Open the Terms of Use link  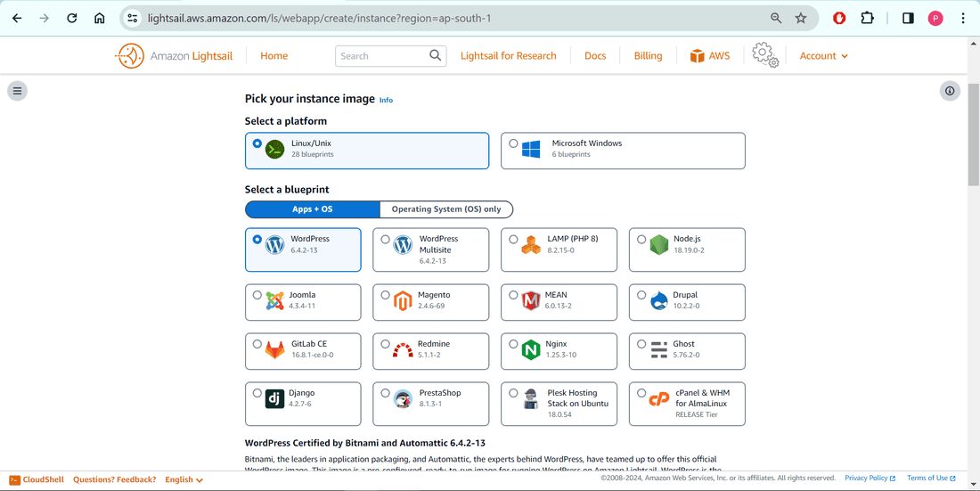click(x=931, y=478)
